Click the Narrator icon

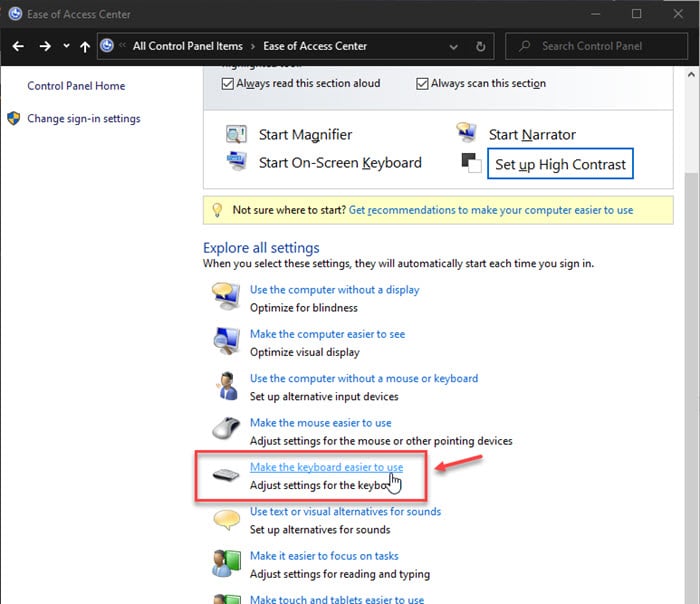click(x=467, y=133)
